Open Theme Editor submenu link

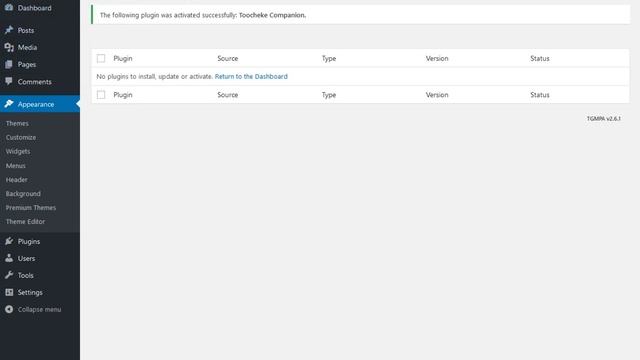pyautogui.click(x=25, y=222)
